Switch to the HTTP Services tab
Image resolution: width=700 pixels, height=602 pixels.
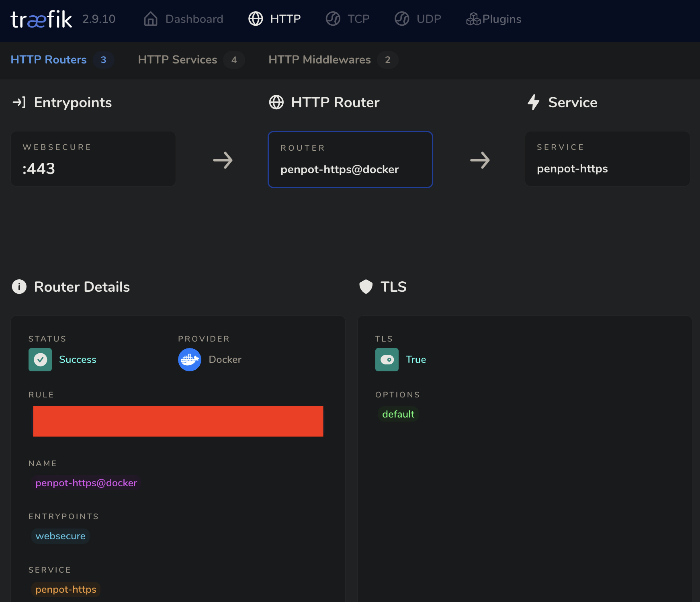(x=191, y=60)
